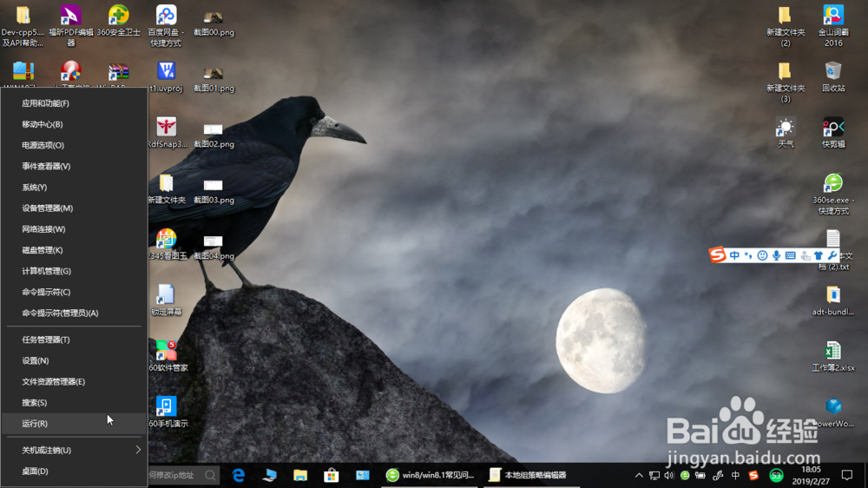Select 桌面(D) from the menu
868x488 pixels.
click(x=74, y=472)
